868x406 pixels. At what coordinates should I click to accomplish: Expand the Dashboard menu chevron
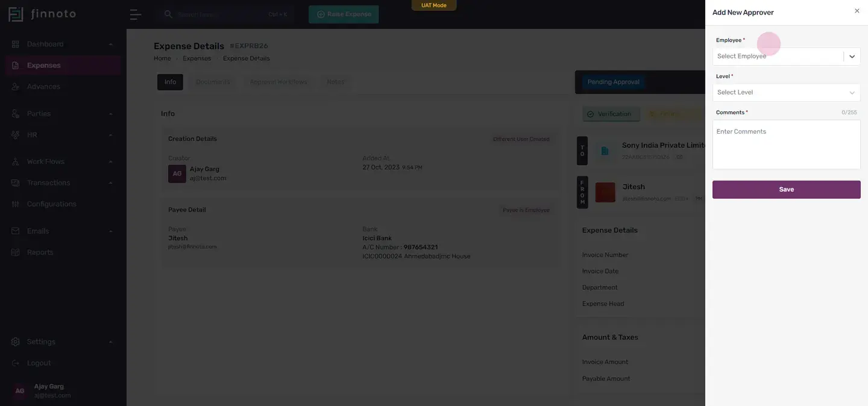coord(111,45)
